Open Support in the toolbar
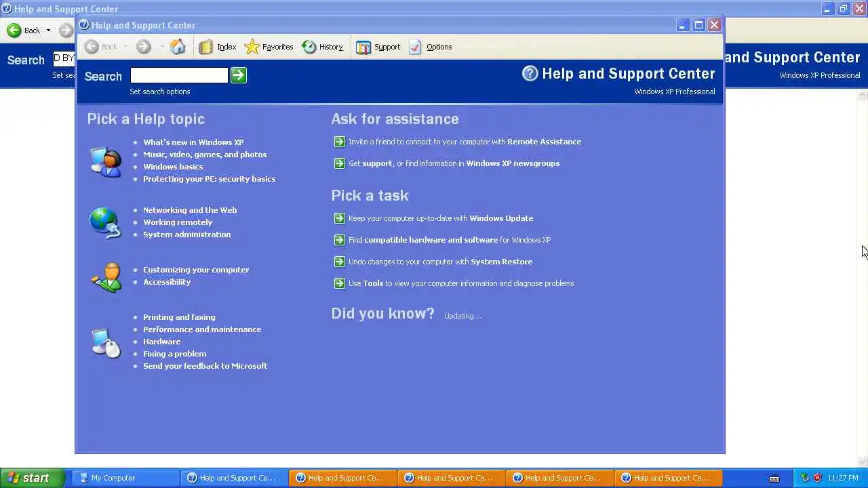Image resolution: width=868 pixels, height=488 pixels. (378, 47)
